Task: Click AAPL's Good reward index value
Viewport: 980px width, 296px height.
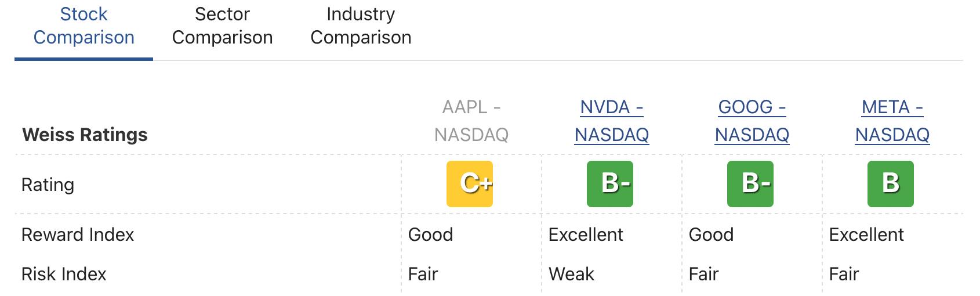Action: pos(430,234)
